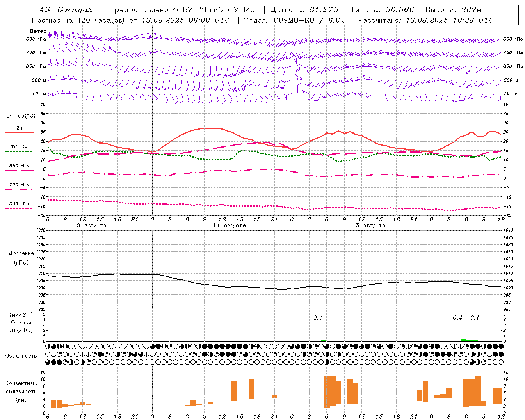
Task: Click the "10 м" wind level label on left
Action: point(39,94)
